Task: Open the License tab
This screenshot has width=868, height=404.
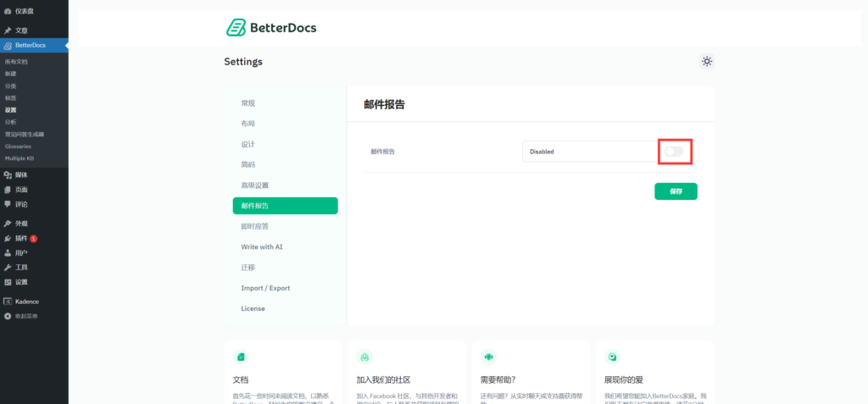Action: point(285,308)
